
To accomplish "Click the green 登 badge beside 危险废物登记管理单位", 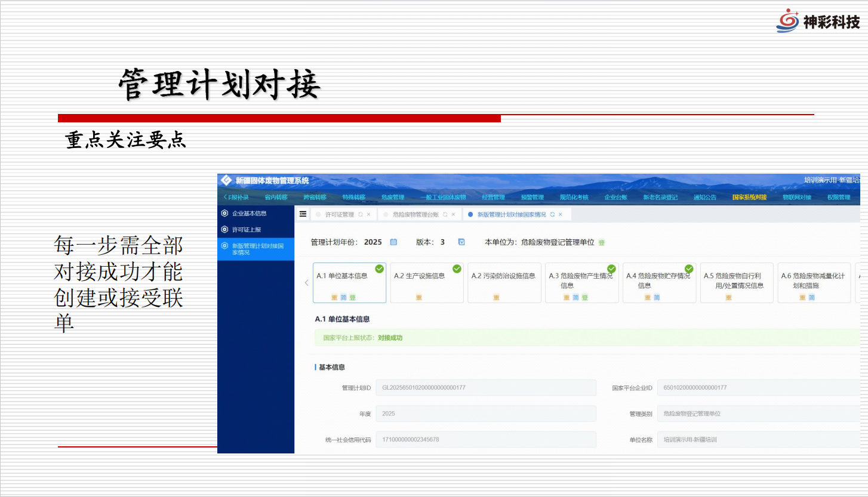I will pyautogui.click(x=602, y=242).
